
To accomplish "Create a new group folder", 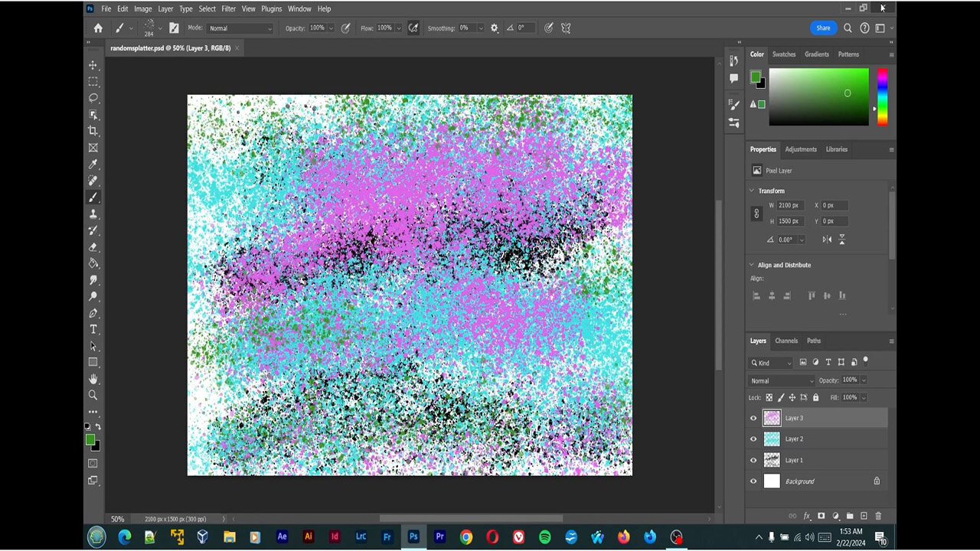I will click(850, 517).
